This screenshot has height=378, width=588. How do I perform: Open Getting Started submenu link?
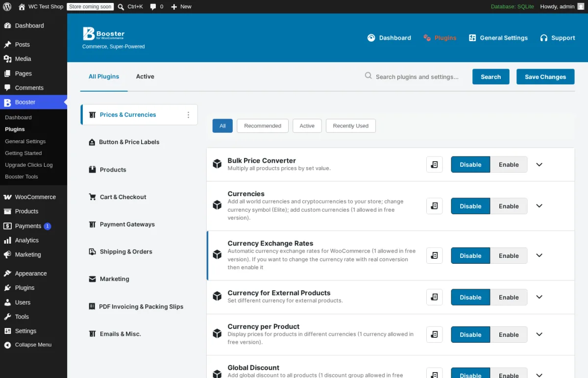23,153
